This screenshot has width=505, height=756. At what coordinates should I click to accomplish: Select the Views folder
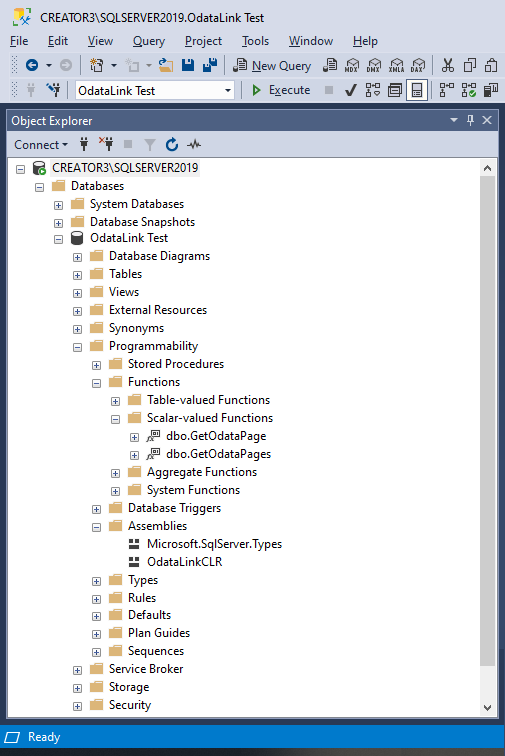(124, 292)
